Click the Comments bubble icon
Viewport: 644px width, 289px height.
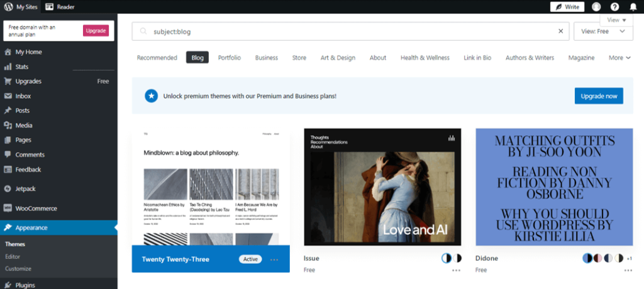tap(8, 155)
